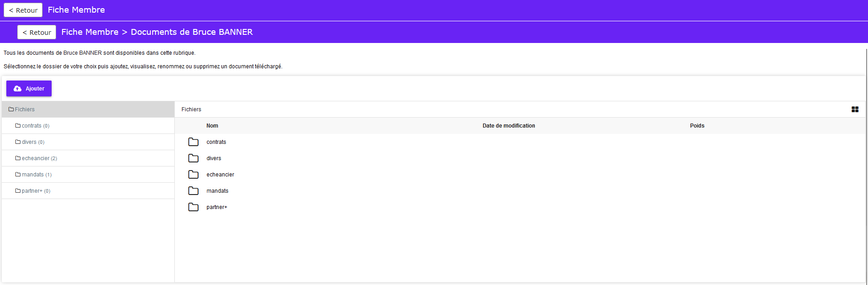This screenshot has width=868, height=285.
Task: Click the folder icon of mandats row
Action: pyautogui.click(x=193, y=191)
